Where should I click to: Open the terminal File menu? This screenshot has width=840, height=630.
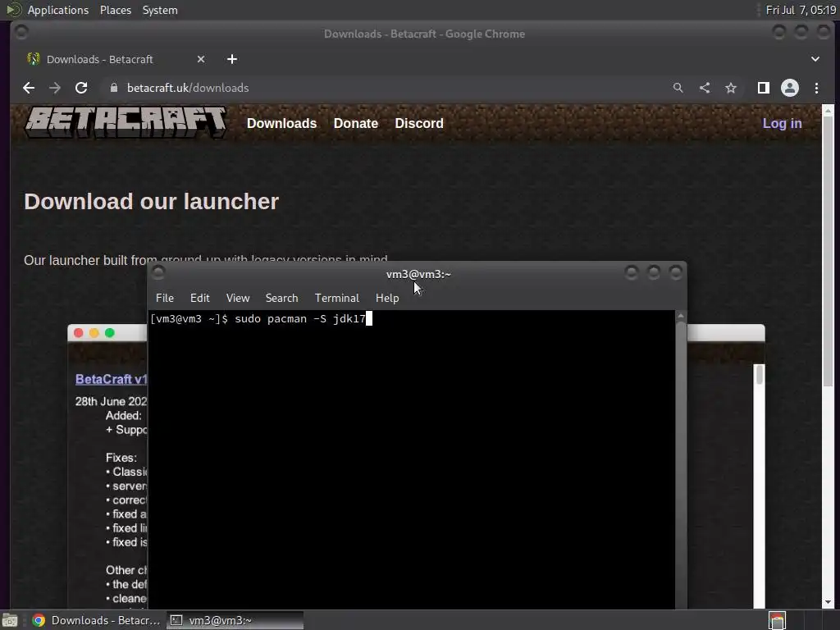point(164,298)
